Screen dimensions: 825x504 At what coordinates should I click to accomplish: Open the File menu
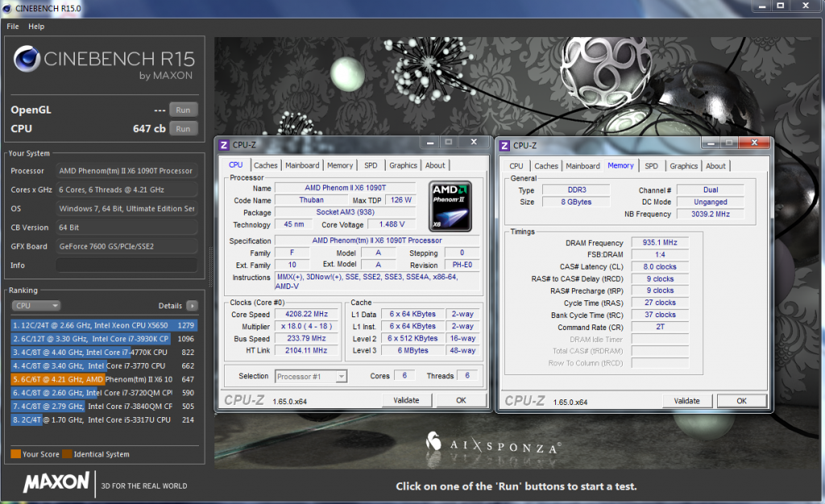tap(13, 27)
